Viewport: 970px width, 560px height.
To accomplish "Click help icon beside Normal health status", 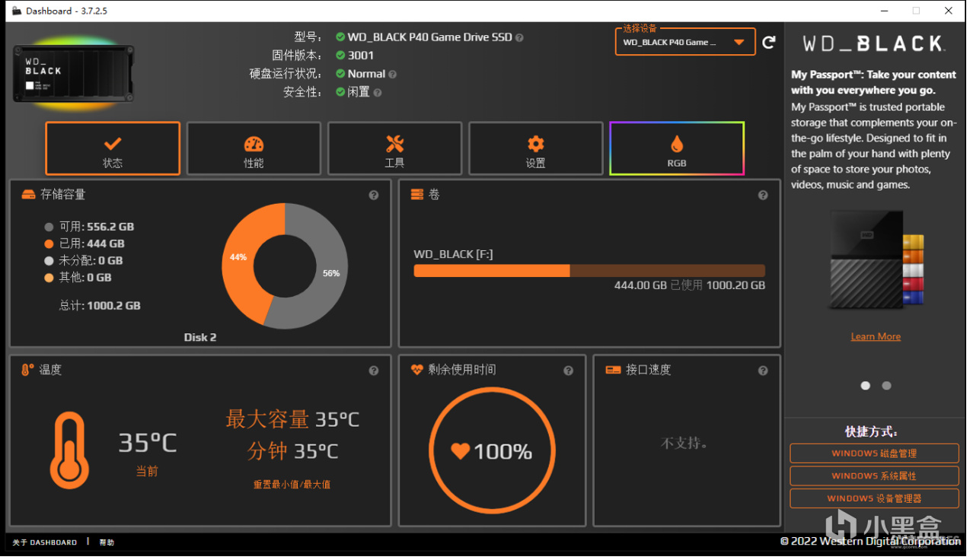I will (x=393, y=75).
